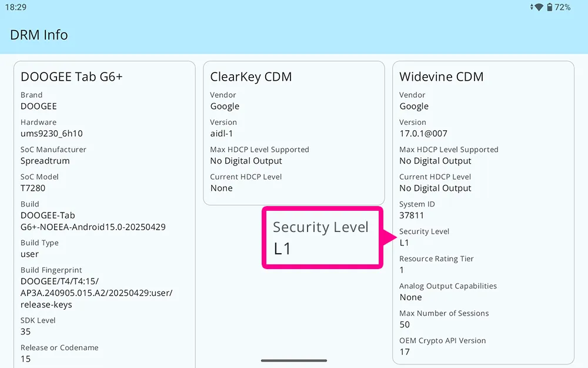
Task: Tap Widevine Max HDCP value No Digital Output
Action: coord(435,161)
